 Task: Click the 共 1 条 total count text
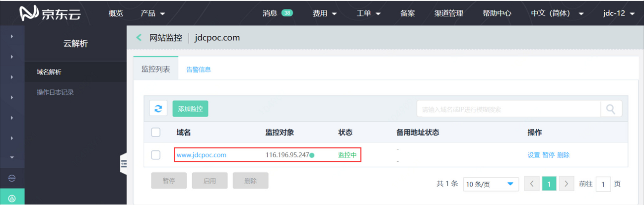447,184
